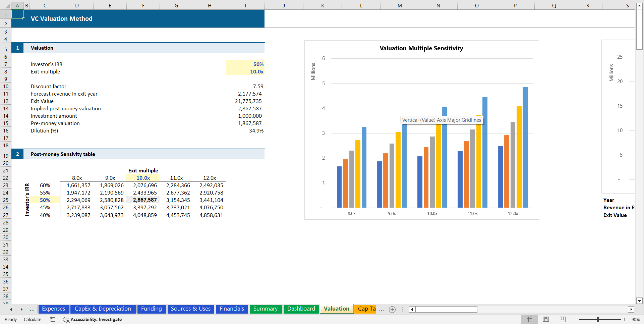
Task: Switch to the Dashboard sheet
Action: 301,309
